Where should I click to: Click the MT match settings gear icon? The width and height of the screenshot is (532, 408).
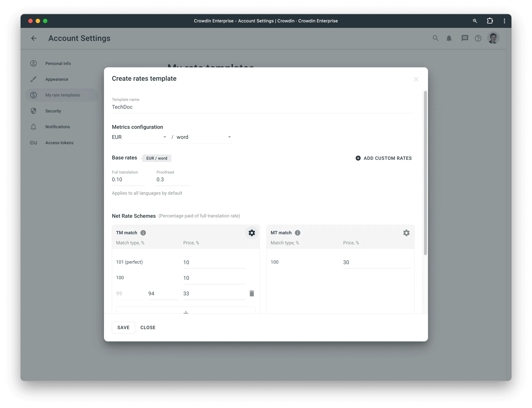pyautogui.click(x=406, y=233)
